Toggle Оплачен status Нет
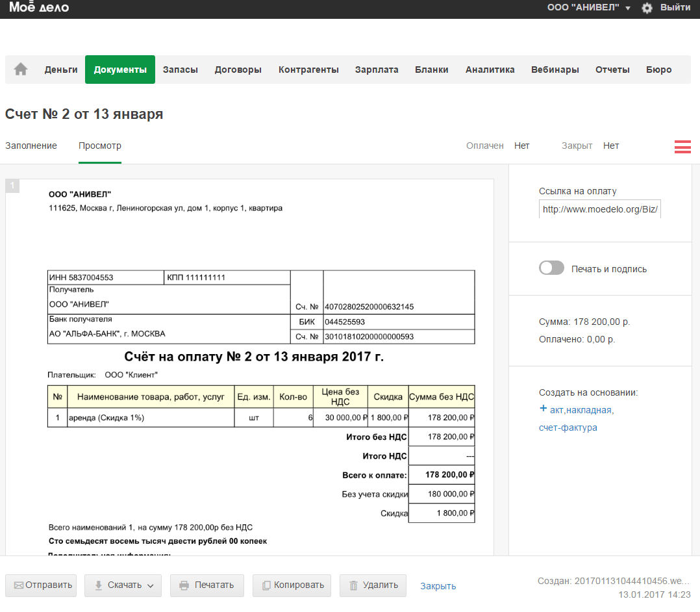Image resolution: width=700 pixels, height=612 pixels. pos(521,146)
